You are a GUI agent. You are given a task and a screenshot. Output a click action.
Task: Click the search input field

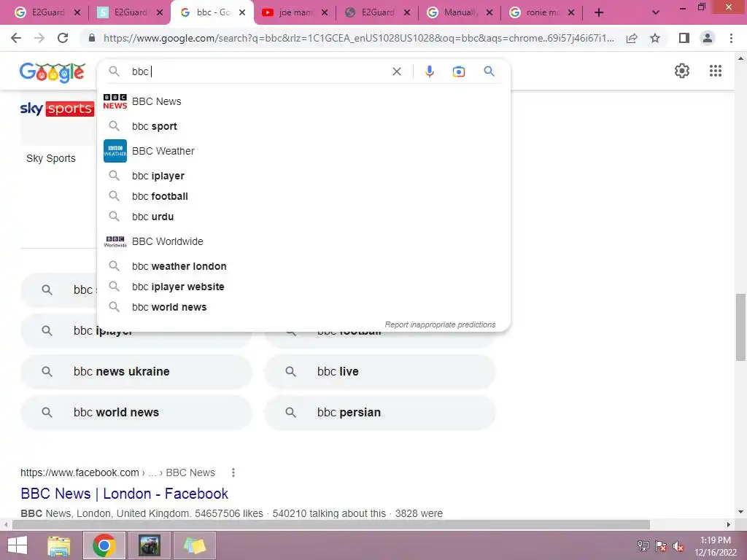(260, 71)
